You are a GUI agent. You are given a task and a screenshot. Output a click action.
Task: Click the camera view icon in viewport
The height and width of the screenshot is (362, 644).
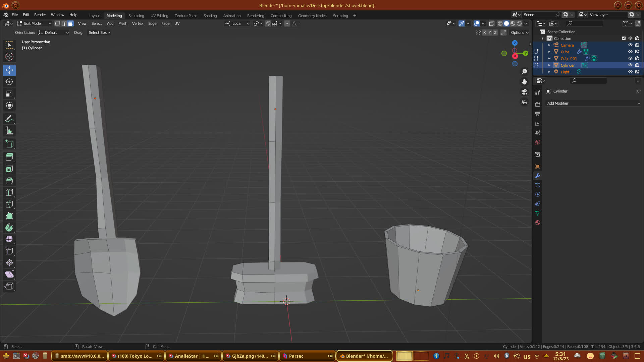point(524,92)
